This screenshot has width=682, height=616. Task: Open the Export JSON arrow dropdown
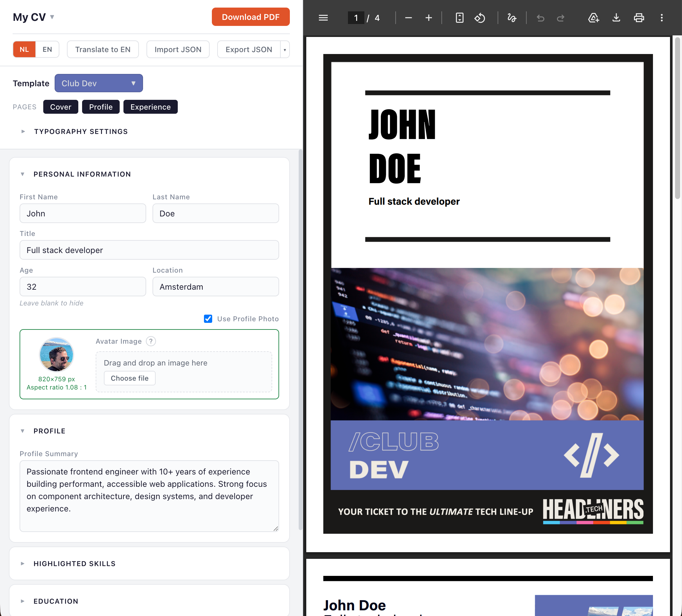[x=285, y=50]
